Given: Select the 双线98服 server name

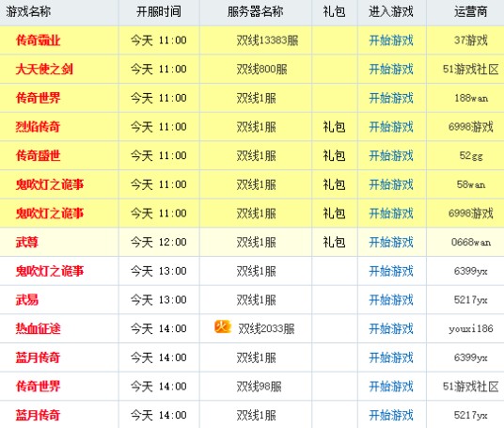Looking at the screenshot, I should (x=260, y=387).
